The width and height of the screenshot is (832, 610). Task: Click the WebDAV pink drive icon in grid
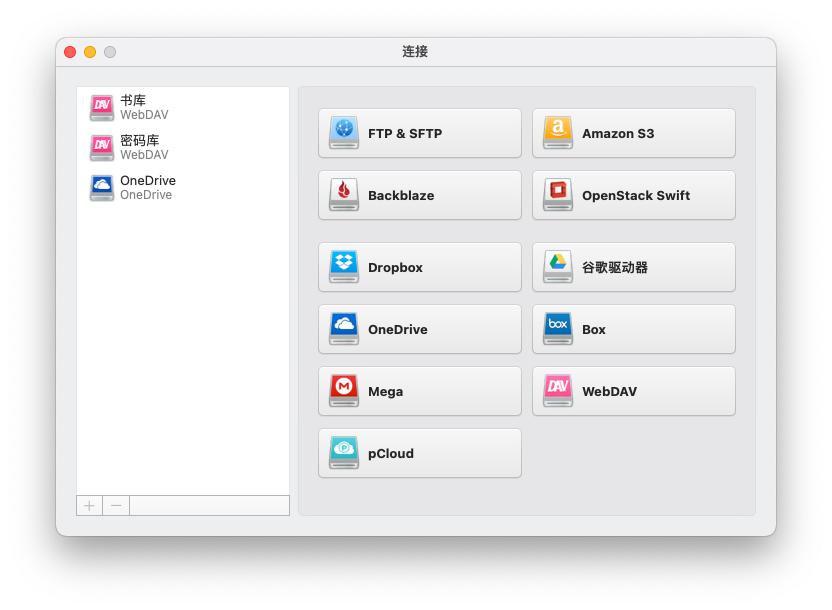point(558,391)
